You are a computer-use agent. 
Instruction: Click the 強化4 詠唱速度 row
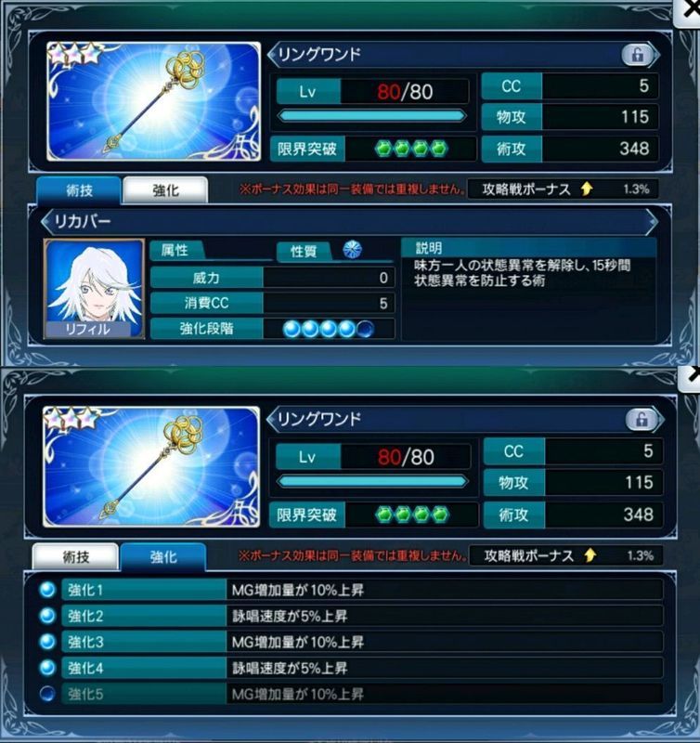[x=362, y=668]
